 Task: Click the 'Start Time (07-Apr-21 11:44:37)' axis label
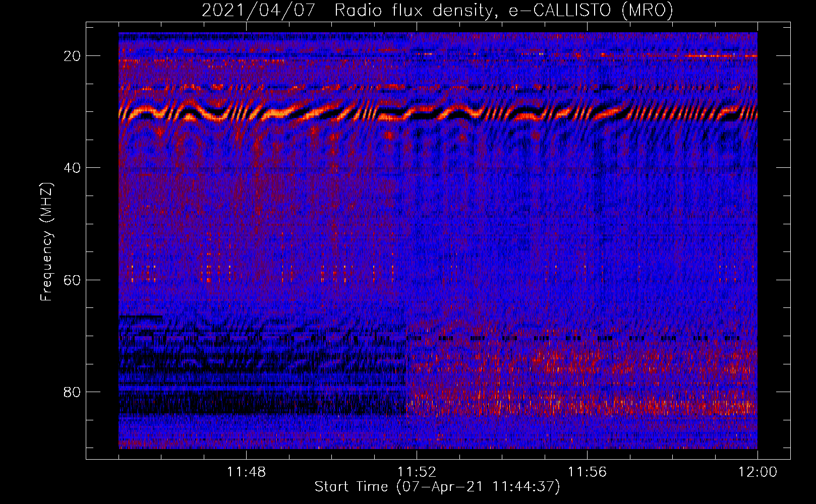(437, 487)
